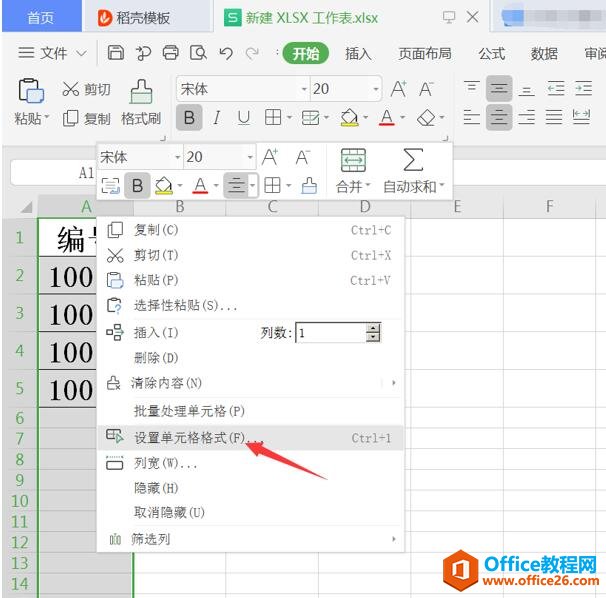
Task: Toggle Bold in the main ribbon
Action: click(188, 118)
